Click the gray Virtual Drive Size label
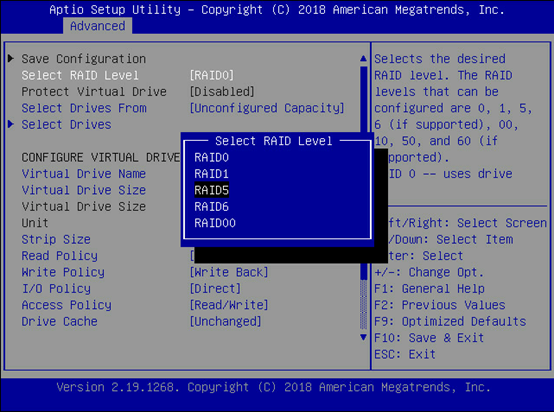 coord(83,207)
